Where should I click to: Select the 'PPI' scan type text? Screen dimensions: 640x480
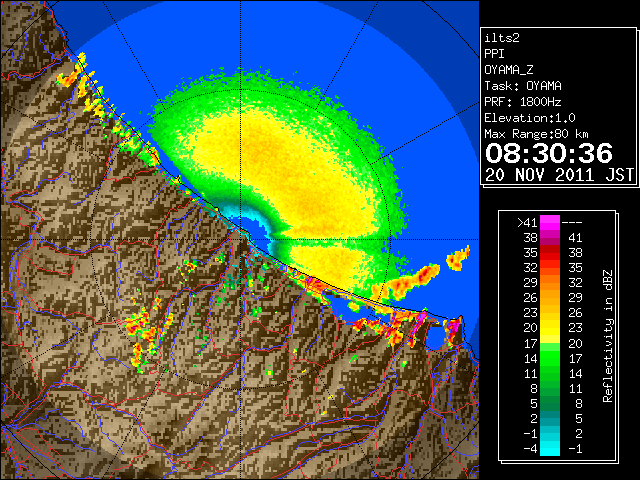494,54
